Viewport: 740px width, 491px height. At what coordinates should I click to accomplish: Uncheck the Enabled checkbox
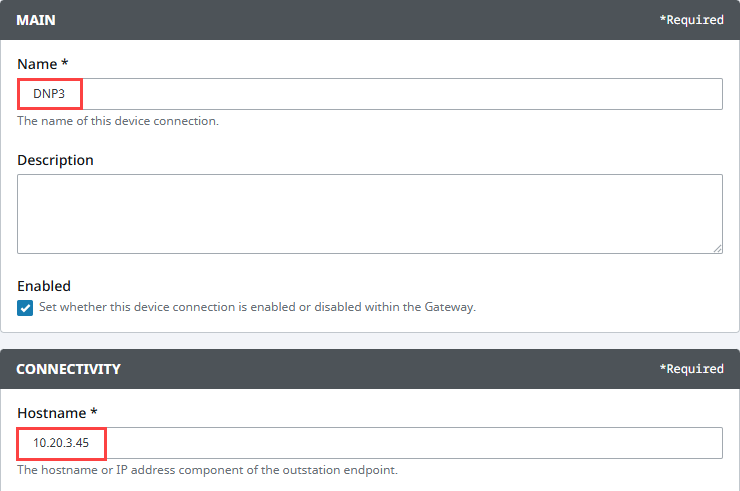point(25,308)
